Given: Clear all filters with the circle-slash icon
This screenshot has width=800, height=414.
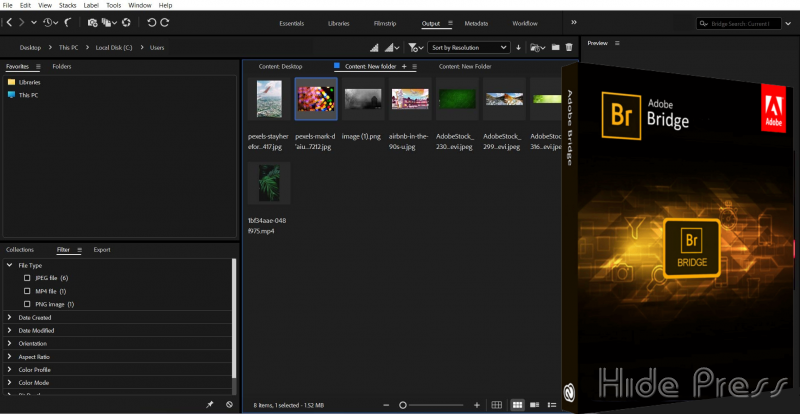Looking at the screenshot, I should tap(229, 404).
